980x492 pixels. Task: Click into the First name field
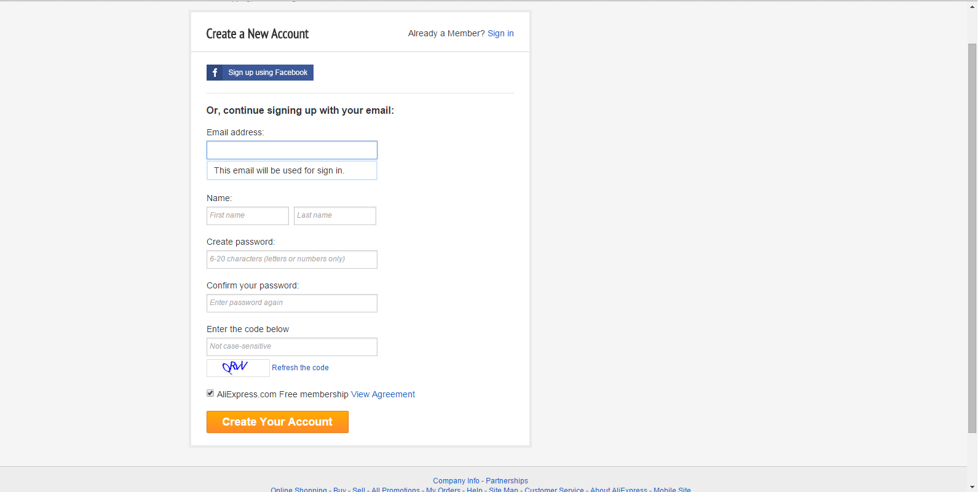247,216
